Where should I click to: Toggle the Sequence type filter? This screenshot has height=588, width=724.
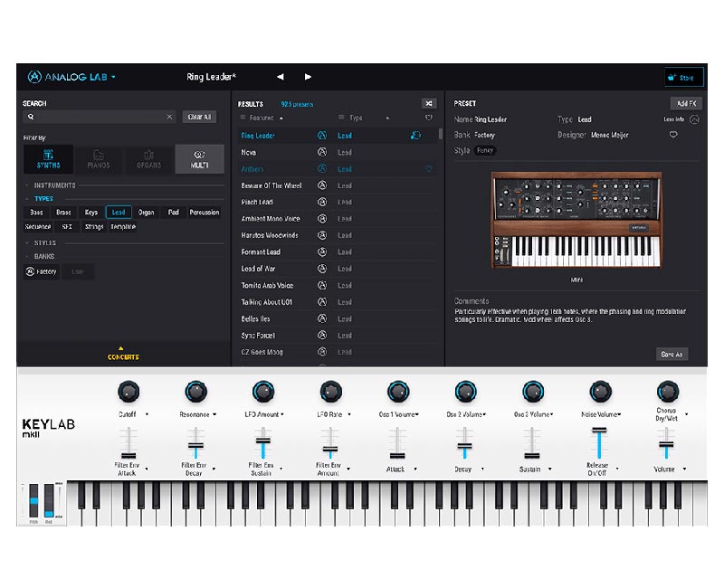37,227
